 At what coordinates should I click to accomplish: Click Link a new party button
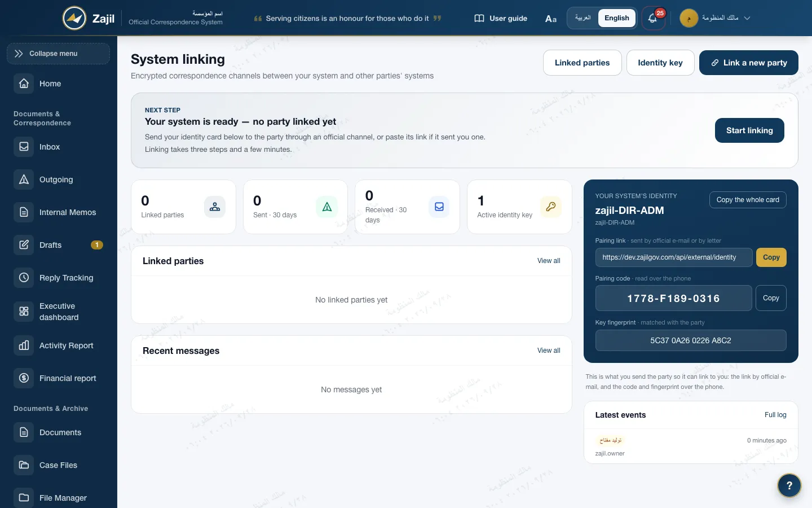(x=748, y=63)
